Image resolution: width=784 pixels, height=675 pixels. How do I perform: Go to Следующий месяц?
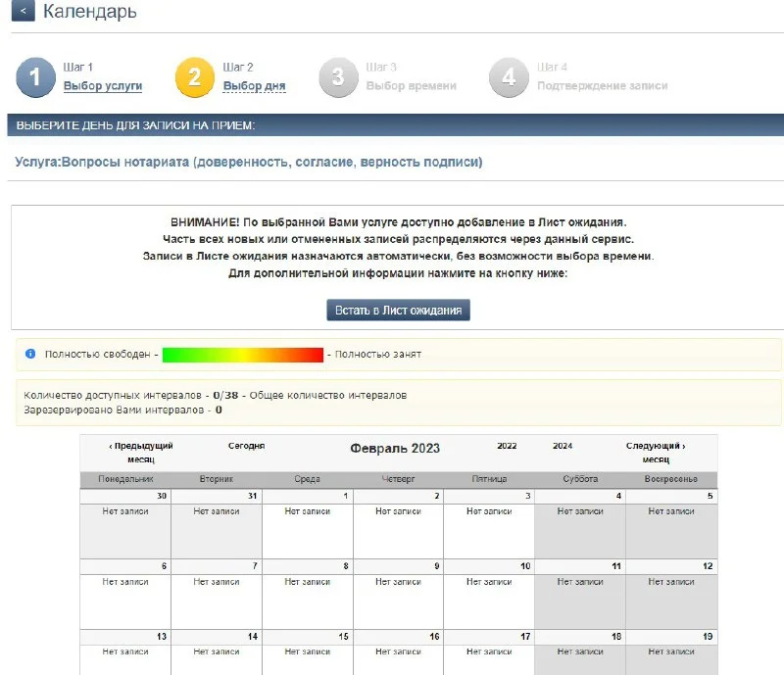(656, 452)
